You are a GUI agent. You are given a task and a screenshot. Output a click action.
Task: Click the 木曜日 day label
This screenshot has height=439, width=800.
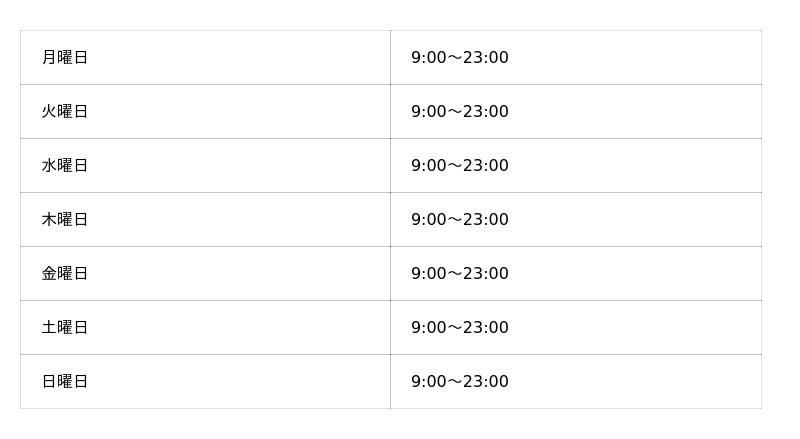(65, 220)
